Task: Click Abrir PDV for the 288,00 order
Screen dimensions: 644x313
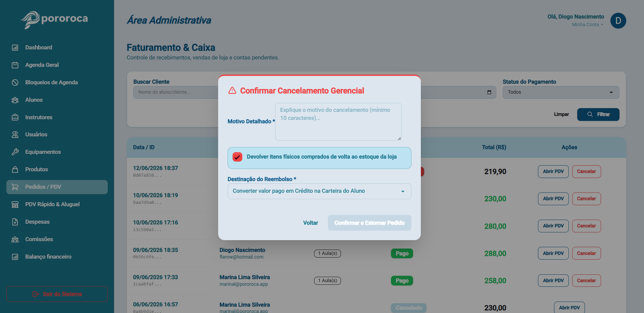Action: pyautogui.click(x=553, y=254)
